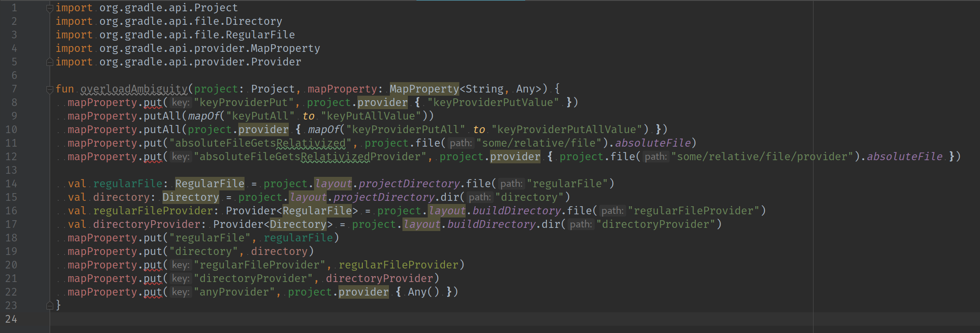This screenshot has width=980, height=333.
Task: Click the overloadAmbiguity function name
Action: 134,89
